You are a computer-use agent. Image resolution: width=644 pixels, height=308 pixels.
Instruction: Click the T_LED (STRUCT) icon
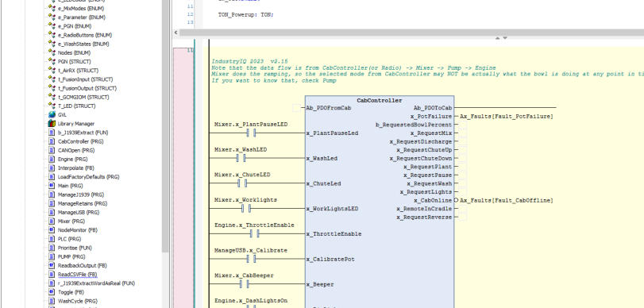click(x=52, y=106)
